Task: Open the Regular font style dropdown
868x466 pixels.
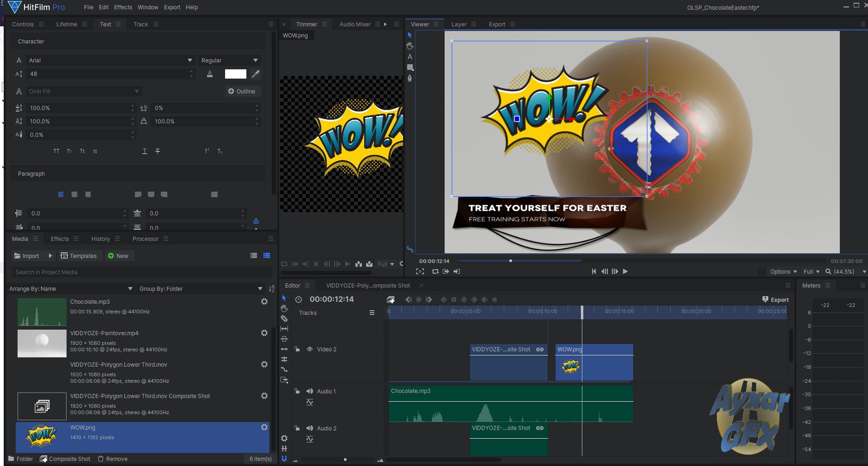Action: tap(230, 61)
